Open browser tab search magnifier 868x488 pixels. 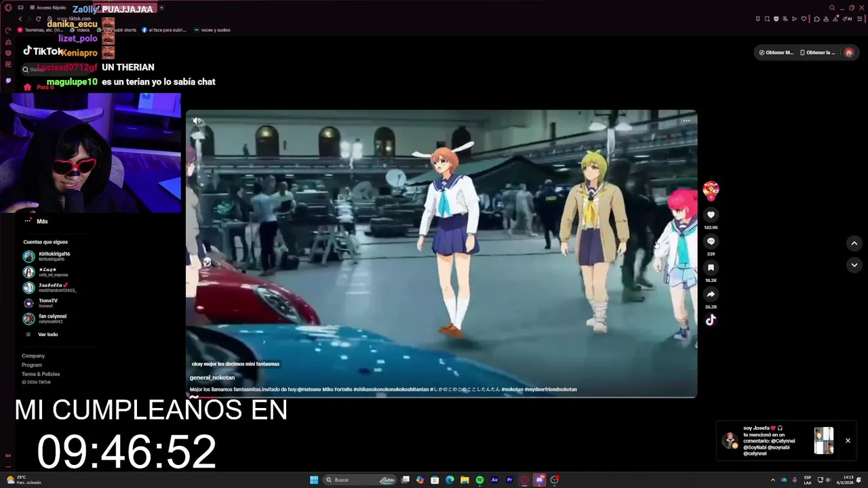(x=832, y=7)
